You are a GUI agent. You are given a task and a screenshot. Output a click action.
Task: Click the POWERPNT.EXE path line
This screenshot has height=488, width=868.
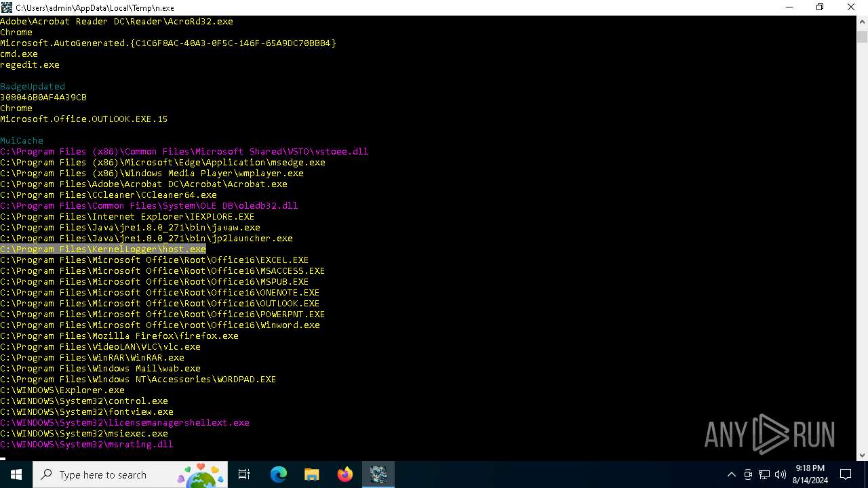163,314
